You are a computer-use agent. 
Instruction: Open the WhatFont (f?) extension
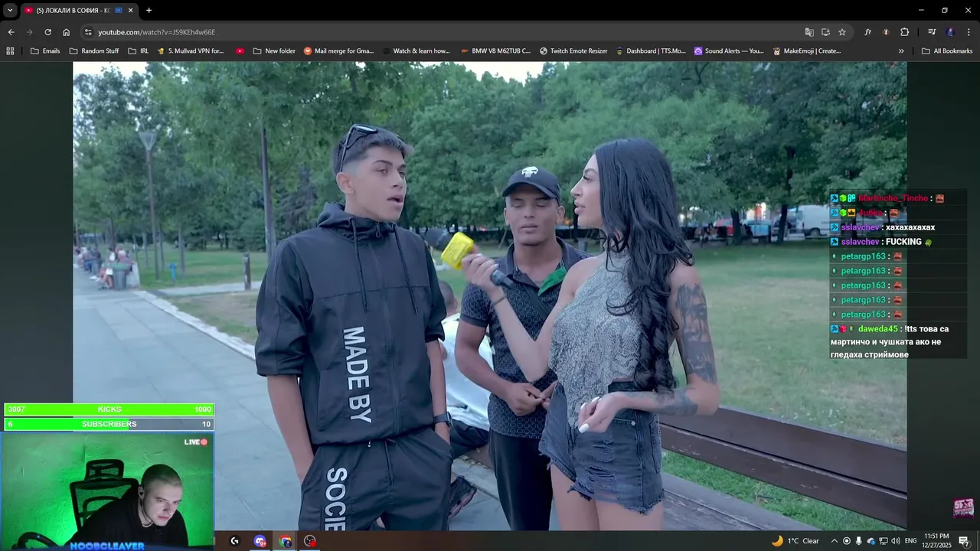pos(867,32)
